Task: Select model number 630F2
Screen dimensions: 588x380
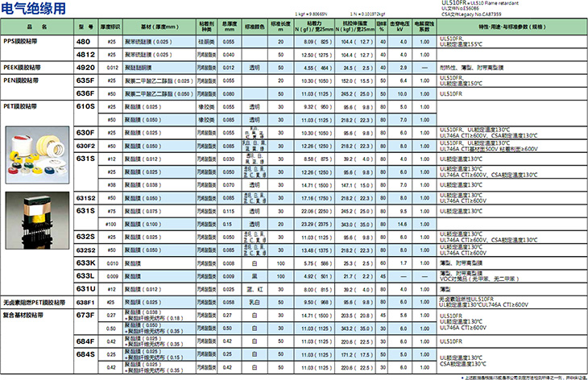Action: coord(85,146)
